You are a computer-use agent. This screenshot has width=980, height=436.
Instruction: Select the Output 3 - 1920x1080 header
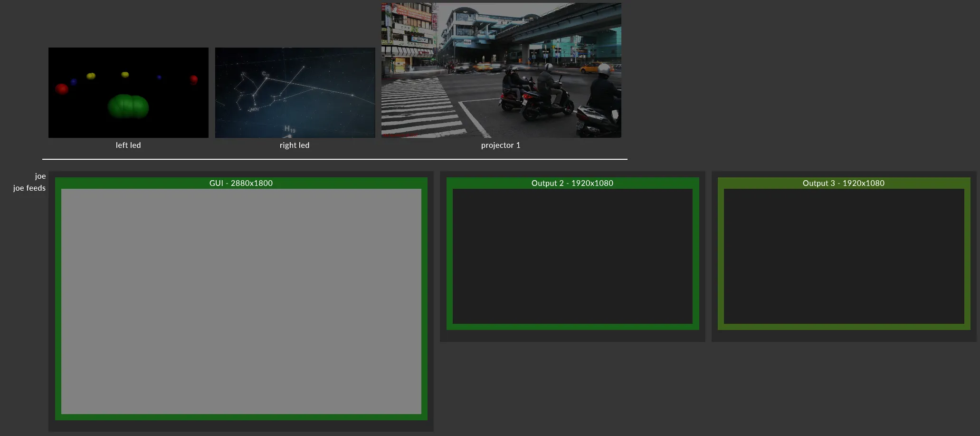843,184
